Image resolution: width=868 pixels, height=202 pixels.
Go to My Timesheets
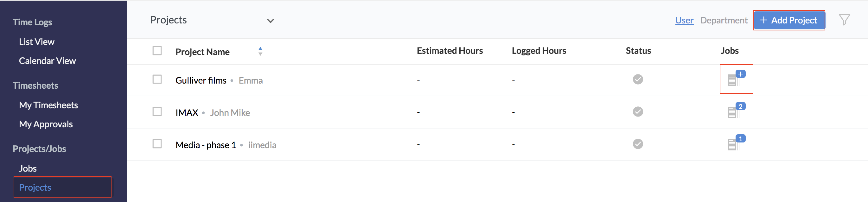48,105
